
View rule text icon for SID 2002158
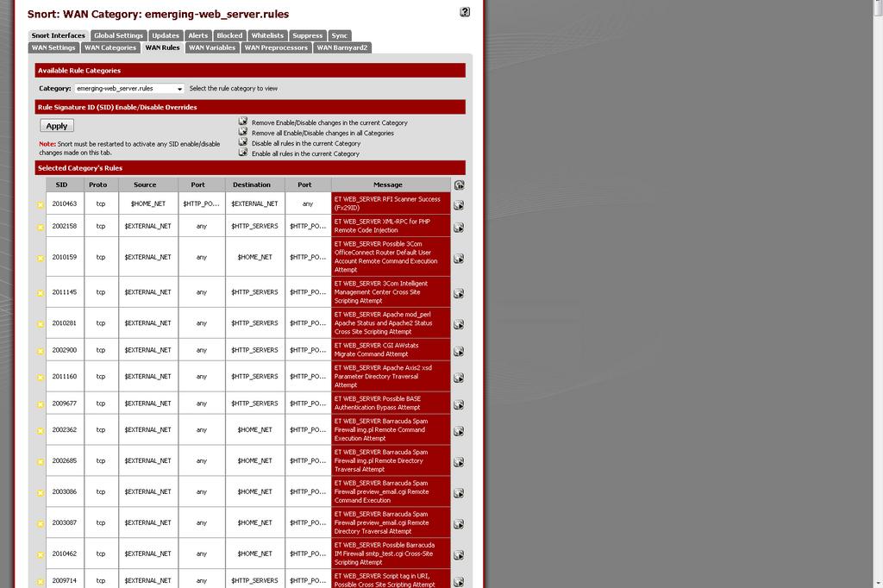tap(459, 228)
